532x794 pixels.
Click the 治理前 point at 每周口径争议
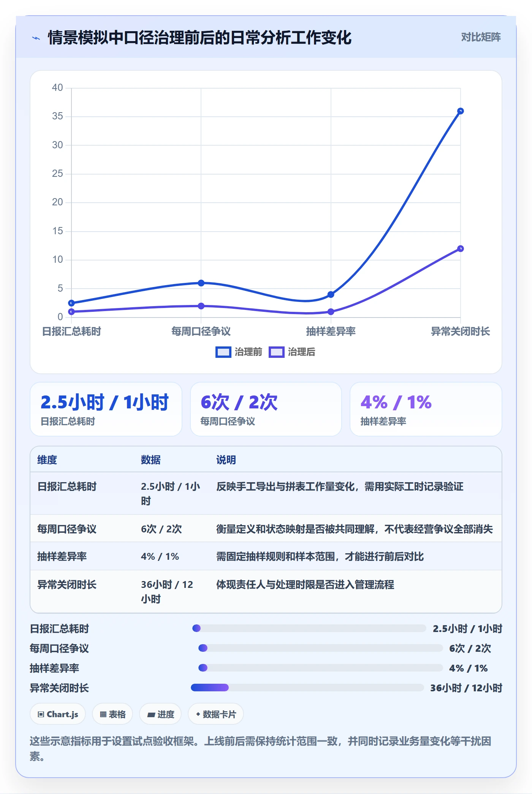tap(201, 283)
